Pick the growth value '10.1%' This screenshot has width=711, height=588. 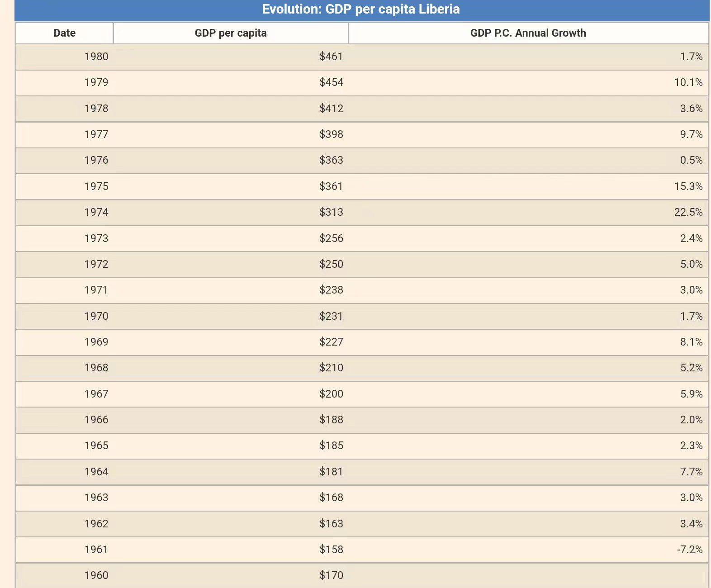688,82
